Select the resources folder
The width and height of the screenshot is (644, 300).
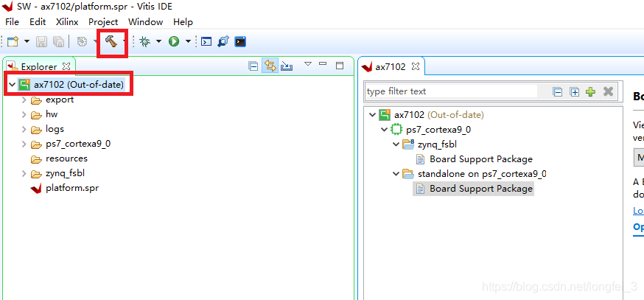67,158
